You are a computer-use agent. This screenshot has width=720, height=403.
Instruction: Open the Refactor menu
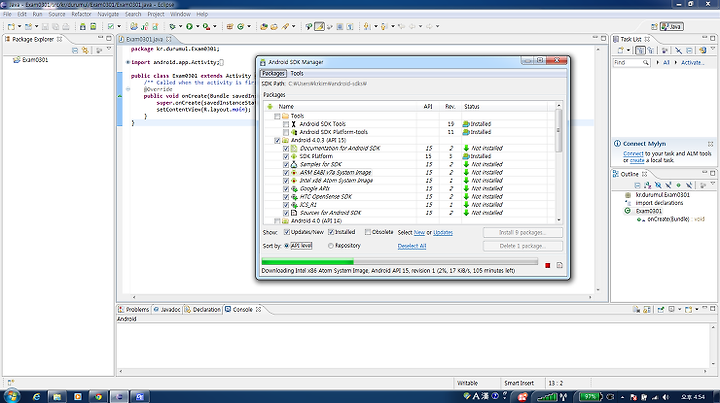pos(81,14)
